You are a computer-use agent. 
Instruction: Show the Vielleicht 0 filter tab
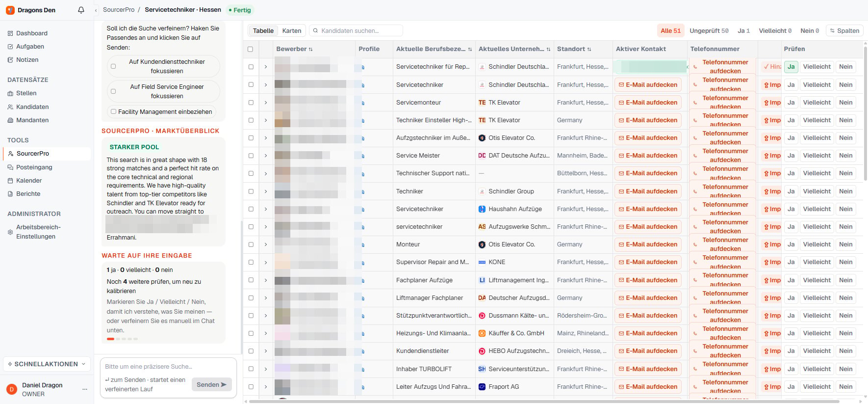(x=775, y=31)
